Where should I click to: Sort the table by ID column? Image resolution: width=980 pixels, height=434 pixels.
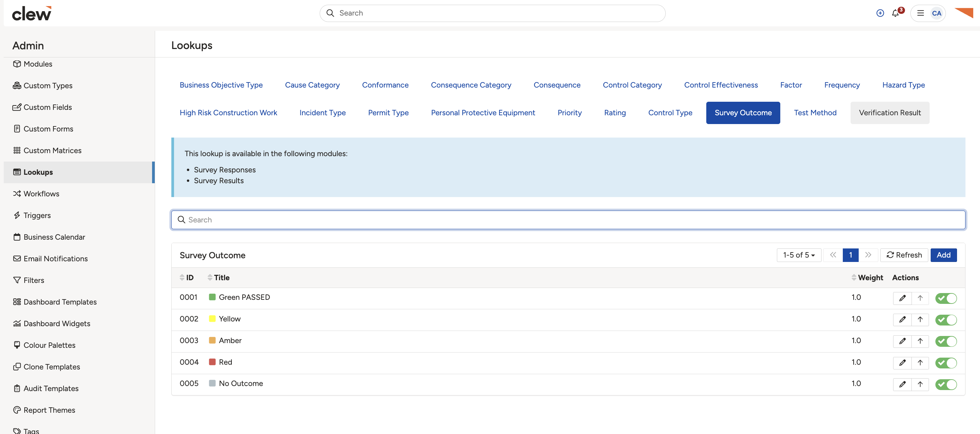pyautogui.click(x=187, y=278)
